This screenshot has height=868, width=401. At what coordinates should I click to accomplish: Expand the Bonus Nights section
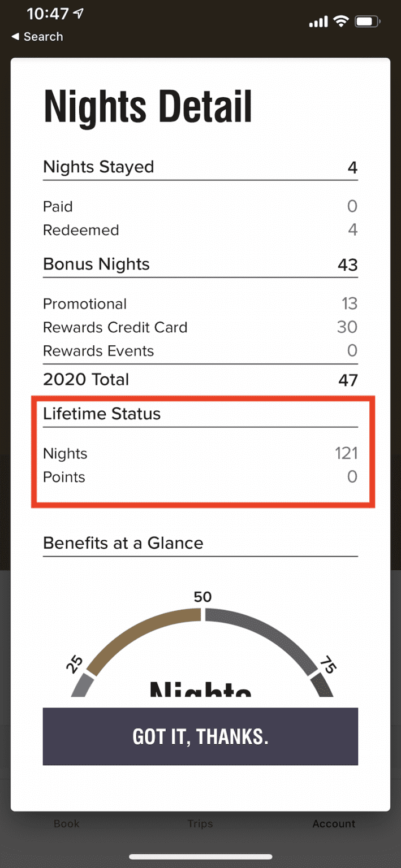[96, 264]
